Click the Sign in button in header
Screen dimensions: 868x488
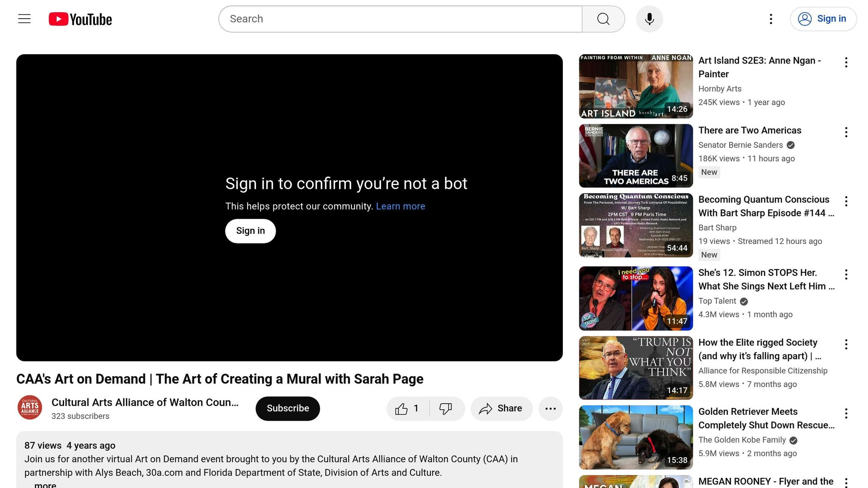click(x=823, y=19)
